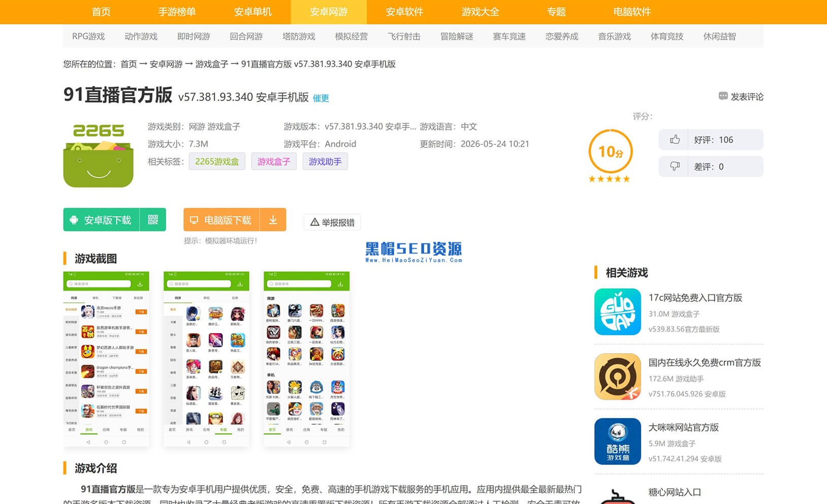Open the QR code icon for Android download
This screenshot has width=827, height=504.
153,219
